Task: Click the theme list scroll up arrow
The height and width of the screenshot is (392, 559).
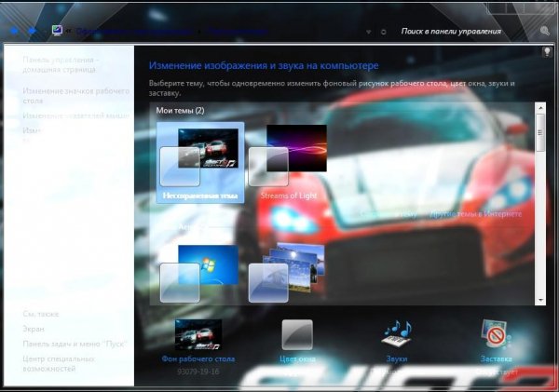Action: 540,107
